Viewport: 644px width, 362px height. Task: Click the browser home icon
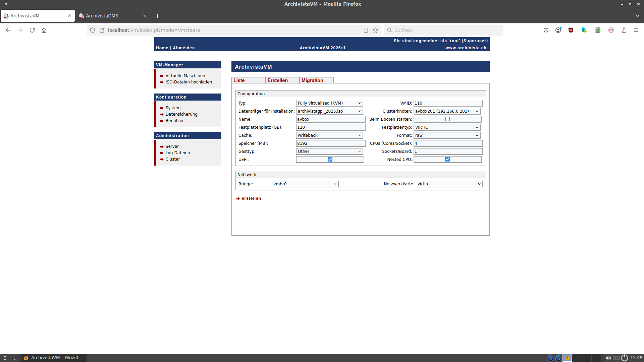pyautogui.click(x=44, y=30)
